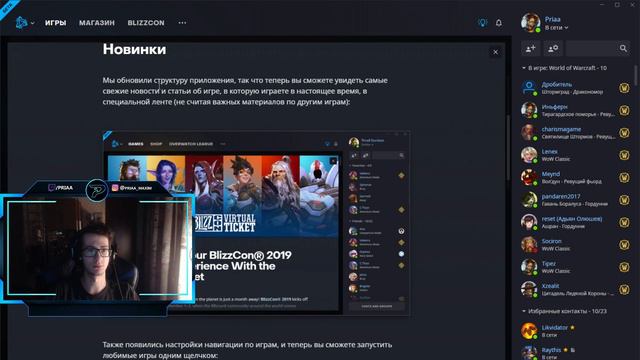This screenshot has height=360, width=640.
Task: Expand the 'В сети' status dropdown
Action: (x=556, y=28)
